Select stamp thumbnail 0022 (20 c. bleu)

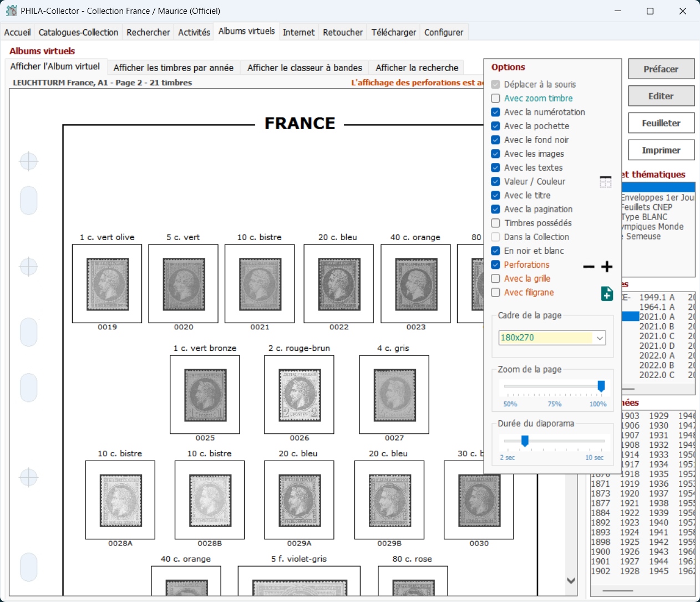coord(338,284)
